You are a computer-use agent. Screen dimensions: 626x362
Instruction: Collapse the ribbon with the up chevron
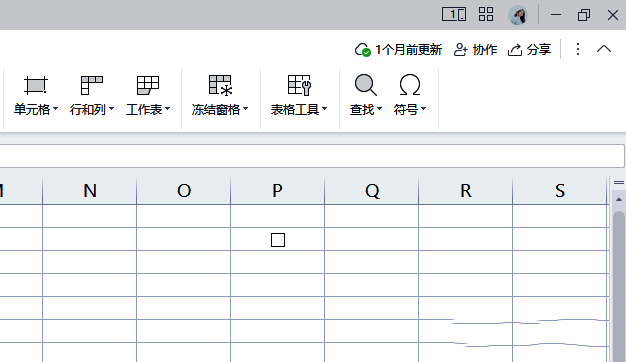604,49
